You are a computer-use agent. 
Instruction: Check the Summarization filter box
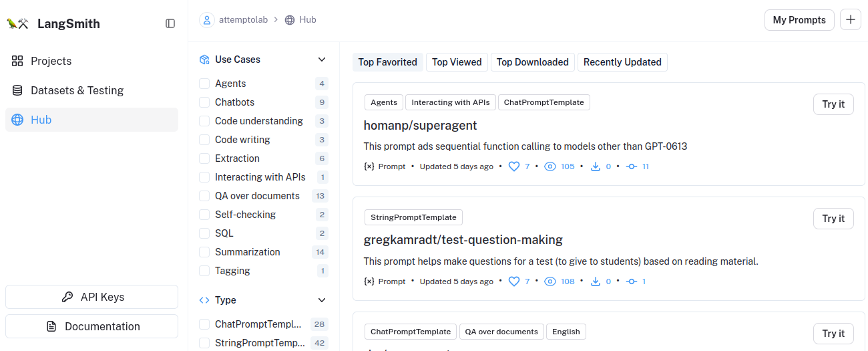click(204, 252)
